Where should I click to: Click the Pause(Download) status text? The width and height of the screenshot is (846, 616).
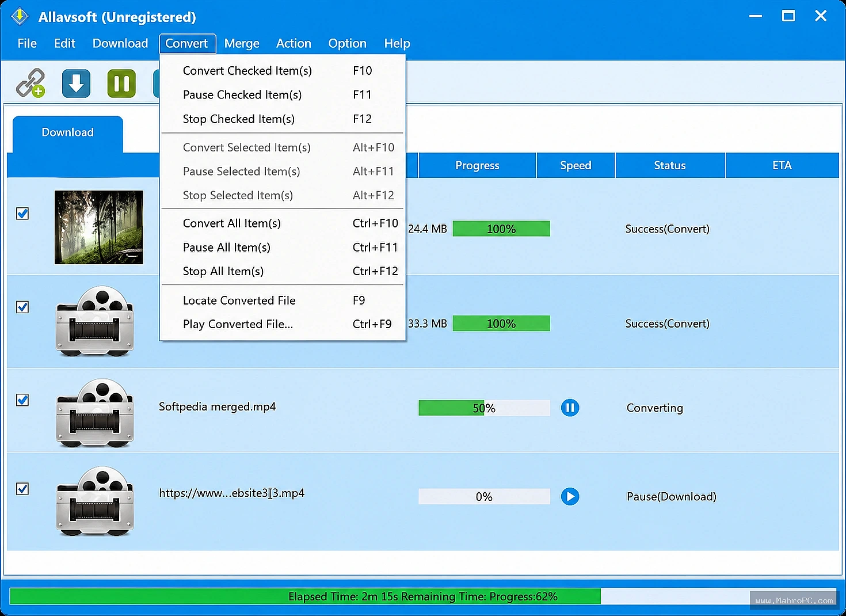coord(671,496)
